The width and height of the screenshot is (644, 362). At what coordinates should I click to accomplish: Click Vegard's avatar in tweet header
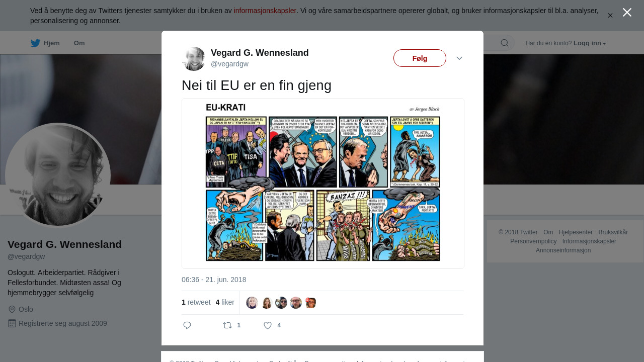(x=194, y=59)
